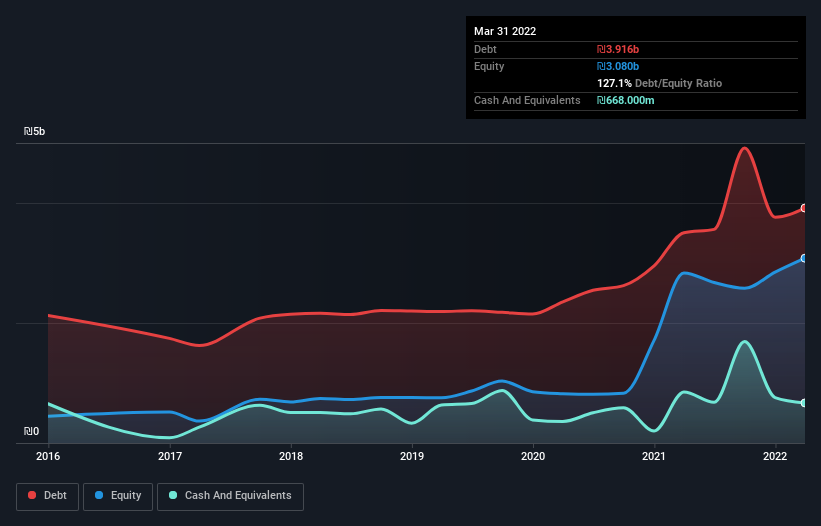Click the 2021 x-axis label
The image size is (821, 526).
654,456
